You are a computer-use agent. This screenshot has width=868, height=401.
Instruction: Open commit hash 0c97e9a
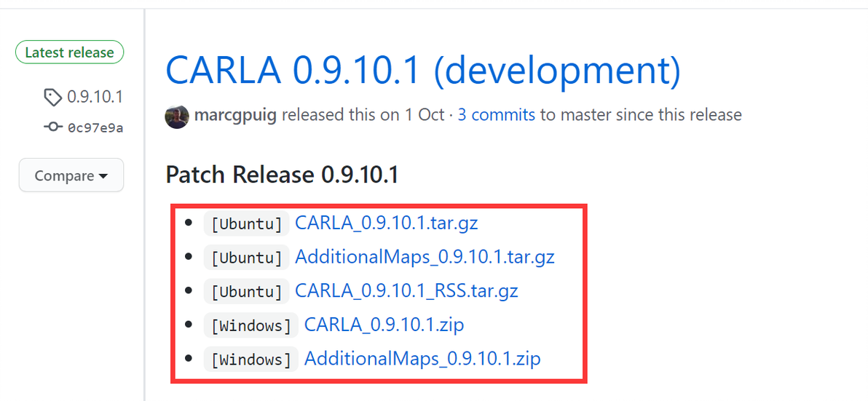coord(95,128)
